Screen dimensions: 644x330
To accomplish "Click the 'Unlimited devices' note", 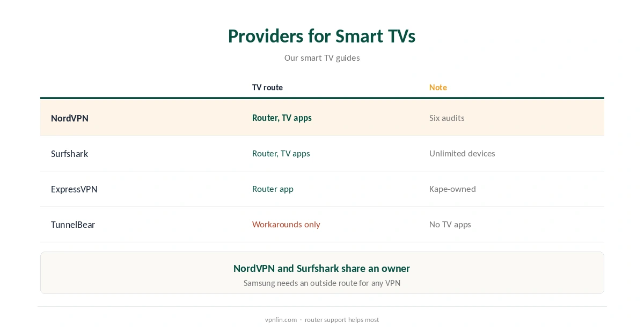I will click(462, 153).
